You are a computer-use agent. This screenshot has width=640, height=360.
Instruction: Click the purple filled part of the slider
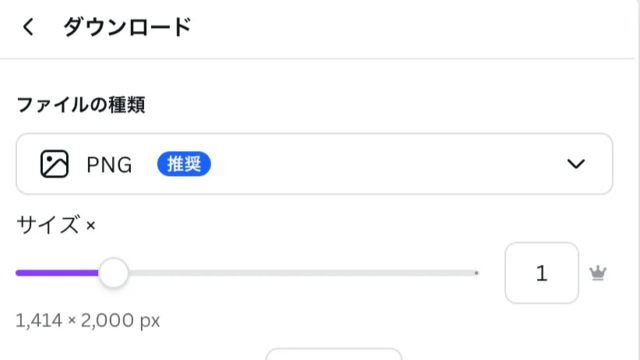tap(57, 273)
